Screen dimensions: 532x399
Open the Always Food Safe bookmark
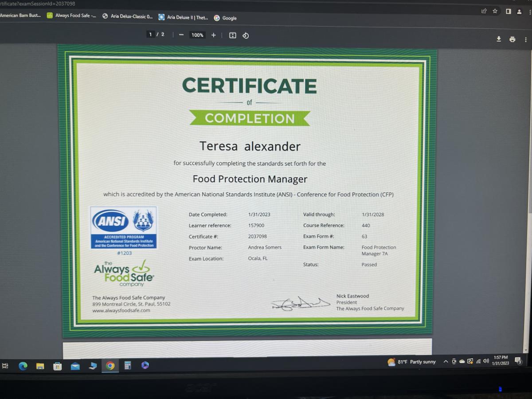[71, 16]
